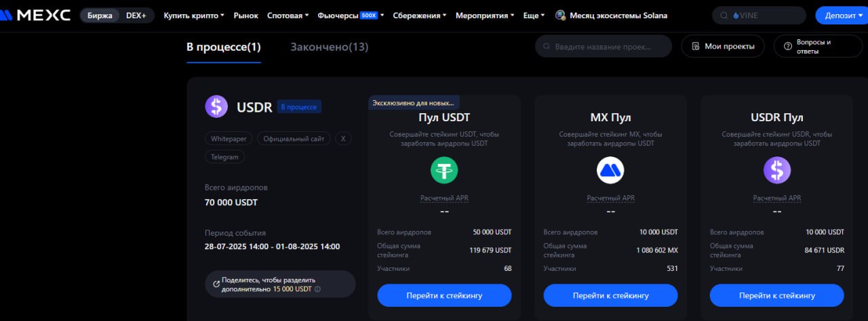Viewport: 868px width, 321px height.
Task: Click the Tether USDT pool logo
Action: pyautogui.click(x=444, y=170)
